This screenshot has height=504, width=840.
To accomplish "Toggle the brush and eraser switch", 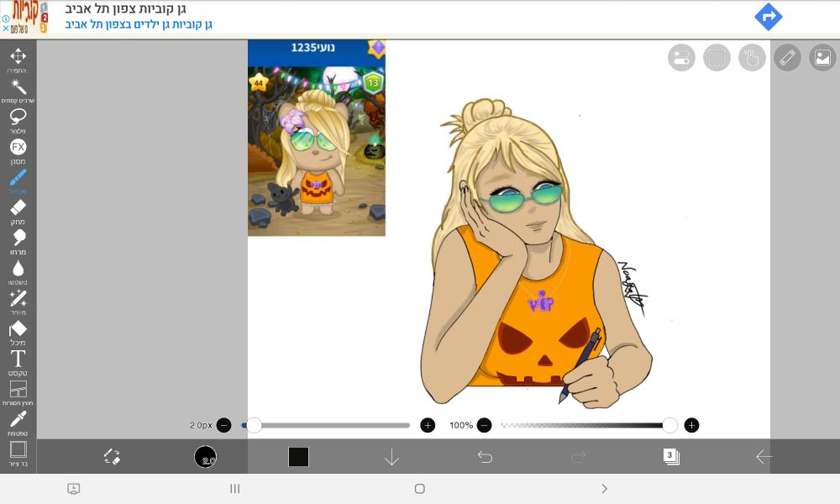I will [x=113, y=457].
